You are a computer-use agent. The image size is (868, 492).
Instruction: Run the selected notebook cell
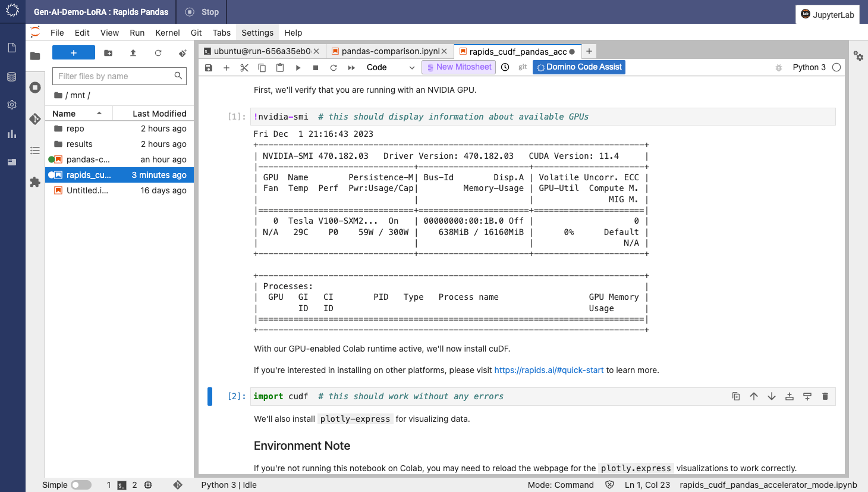click(x=298, y=67)
